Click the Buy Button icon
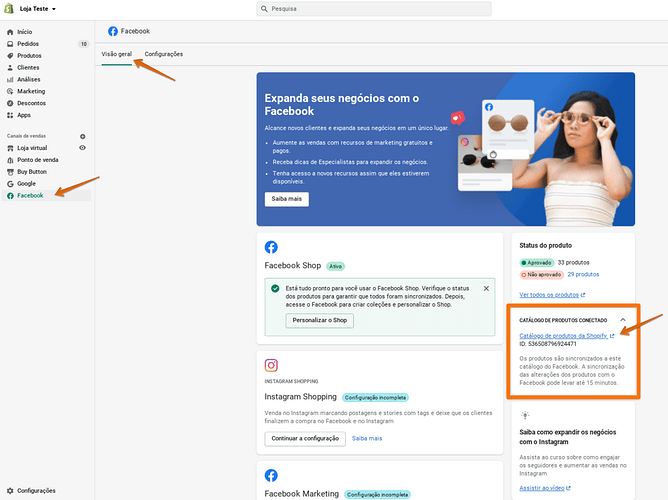 pos(10,172)
